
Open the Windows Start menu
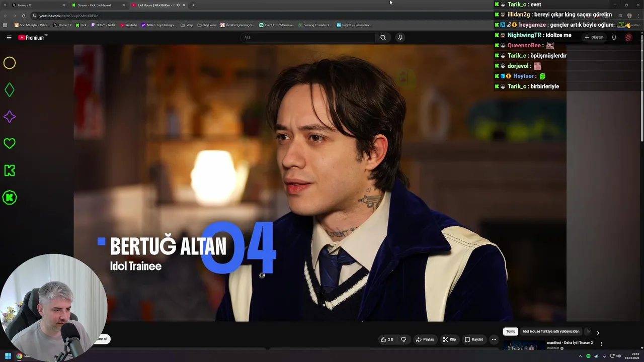click(x=8, y=356)
